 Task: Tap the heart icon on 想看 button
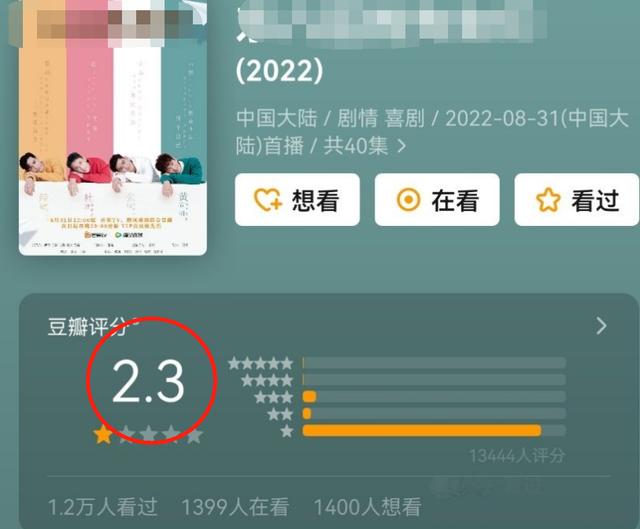tap(267, 200)
